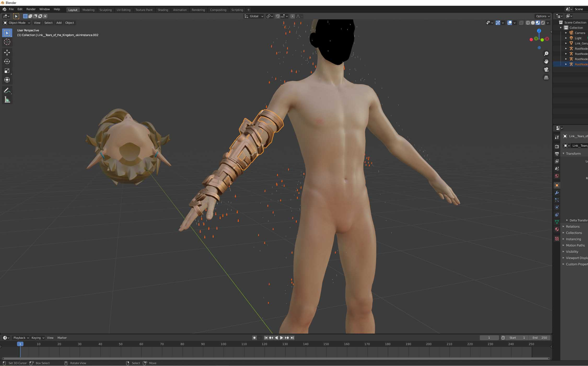Select the Cursor tool in the toolbar
588x366 pixels.
[7, 42]
